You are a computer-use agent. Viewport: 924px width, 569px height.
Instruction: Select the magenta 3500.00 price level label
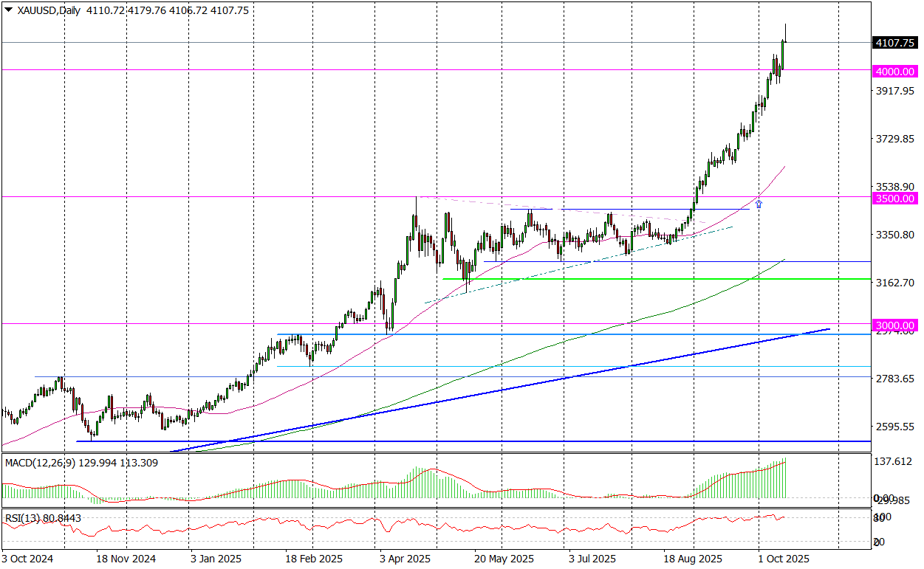coord(895,198)
